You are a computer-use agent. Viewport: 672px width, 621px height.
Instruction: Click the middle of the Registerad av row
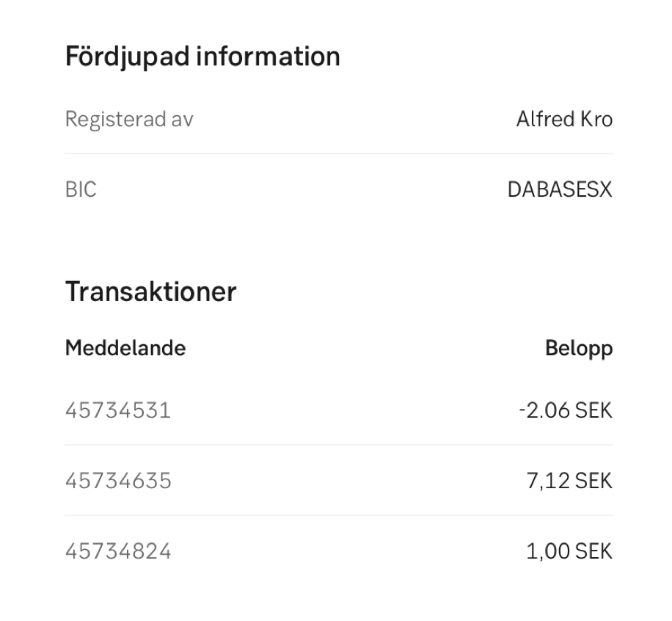point(339,119)
